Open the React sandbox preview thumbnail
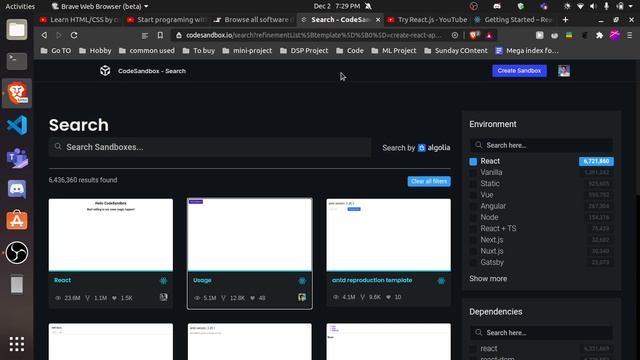Screen dimensions: 640x360 (x=111, y=234)
